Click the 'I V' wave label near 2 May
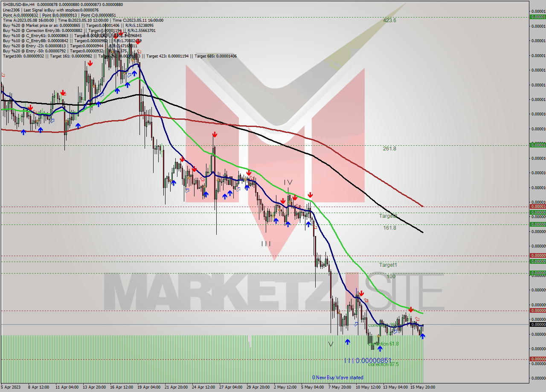This screenshot has width=546, height=392. [x=289, y=182]
